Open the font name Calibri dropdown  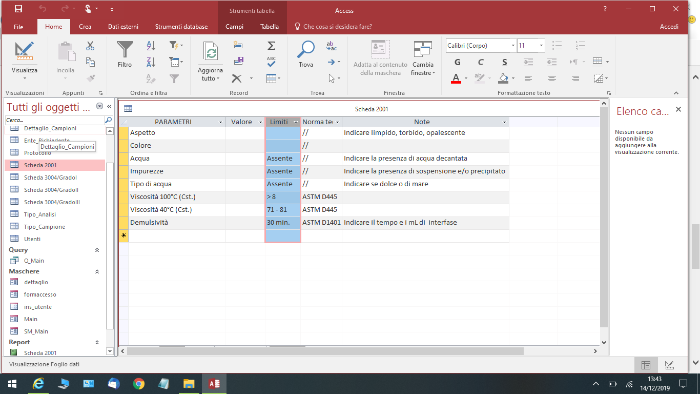[513, 46]
